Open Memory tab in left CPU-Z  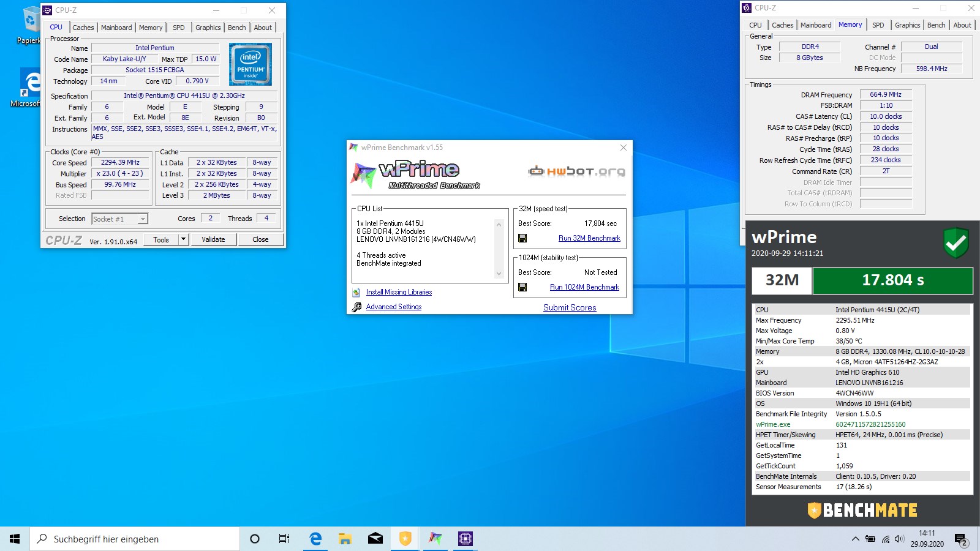(x=151, y=28)
